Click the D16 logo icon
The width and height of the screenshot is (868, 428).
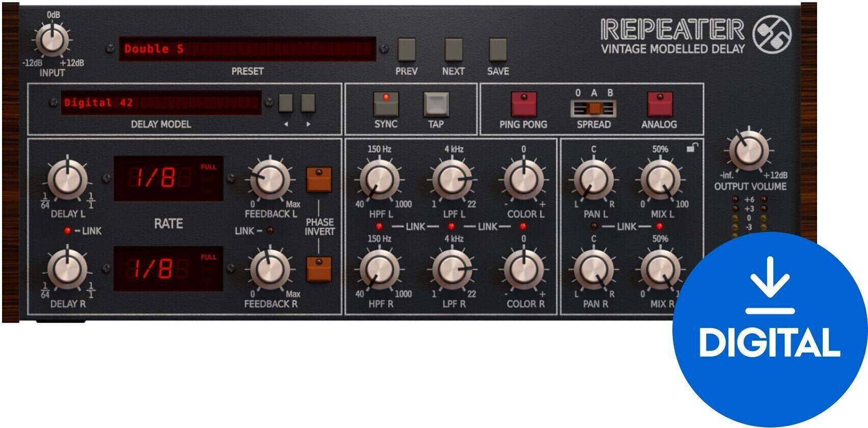(772, 35)
